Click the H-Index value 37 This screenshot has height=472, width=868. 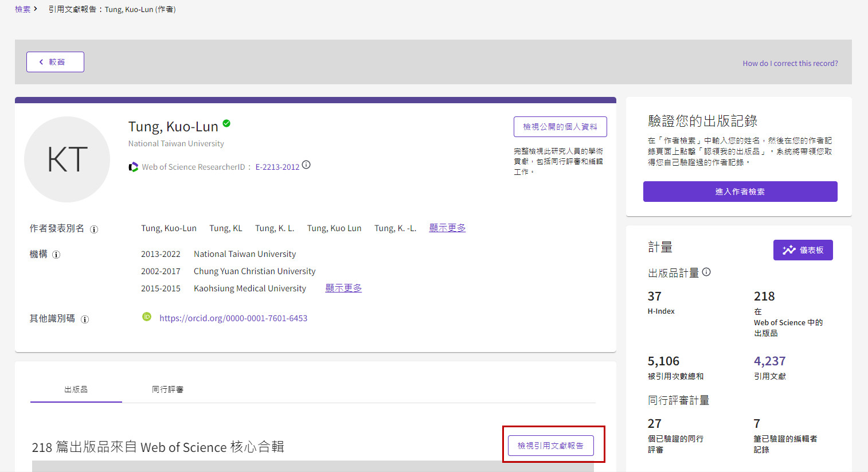click(654, 297)
